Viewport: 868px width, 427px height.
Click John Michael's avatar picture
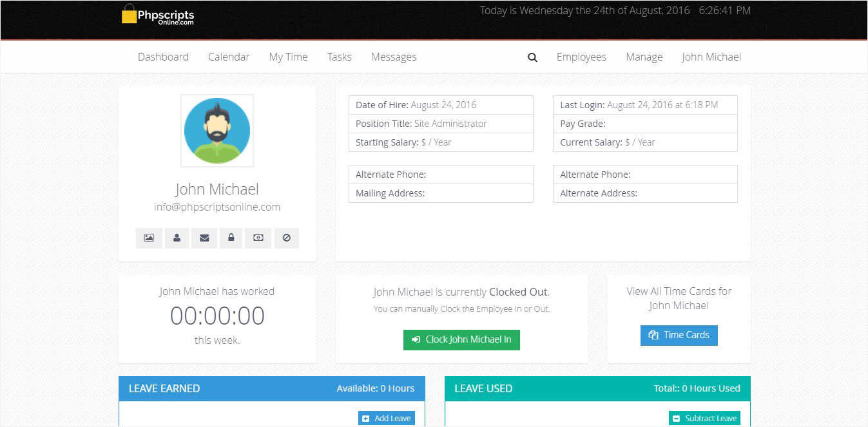(x=217, y=131)
